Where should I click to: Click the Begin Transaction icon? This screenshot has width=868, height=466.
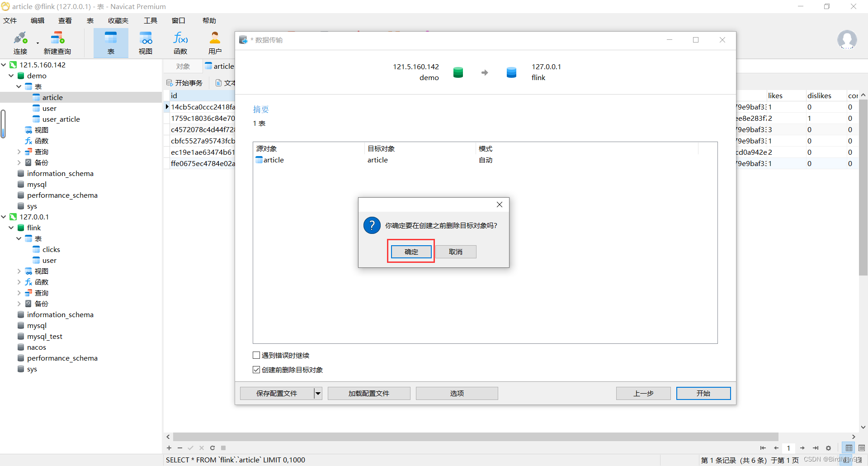(x=170, y=83)
